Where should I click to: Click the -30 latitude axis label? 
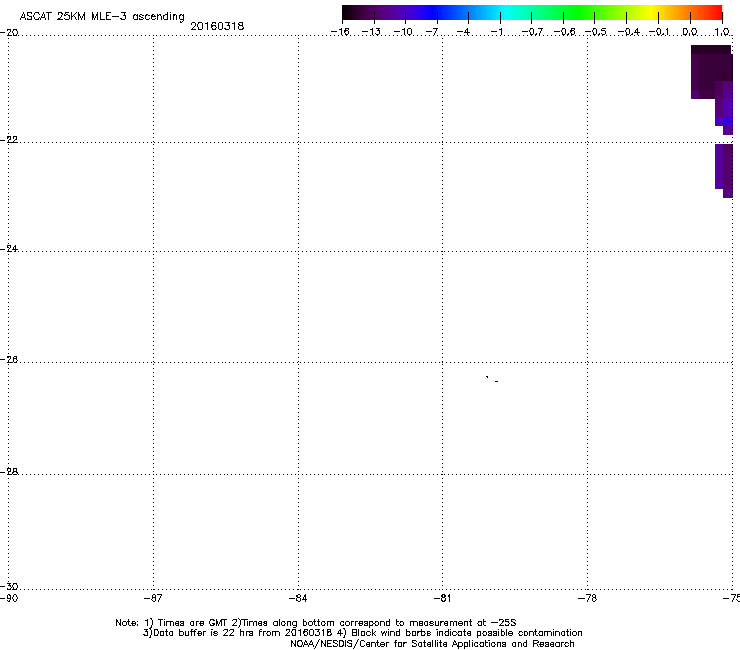pos(9,586)
